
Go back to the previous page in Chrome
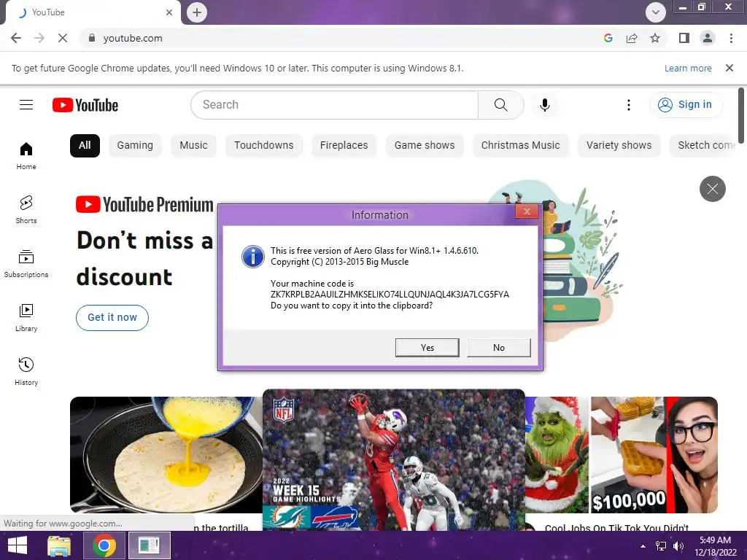(x=16, y=38)
